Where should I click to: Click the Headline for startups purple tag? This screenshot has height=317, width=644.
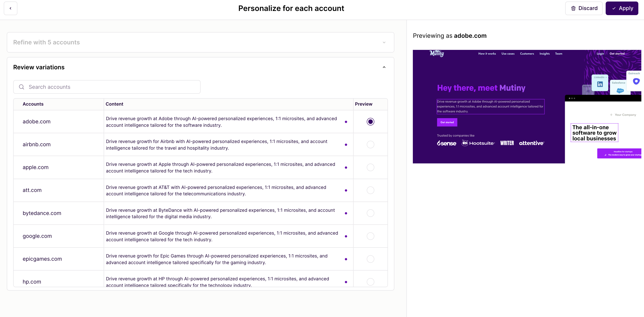click(x=619, y=153)
